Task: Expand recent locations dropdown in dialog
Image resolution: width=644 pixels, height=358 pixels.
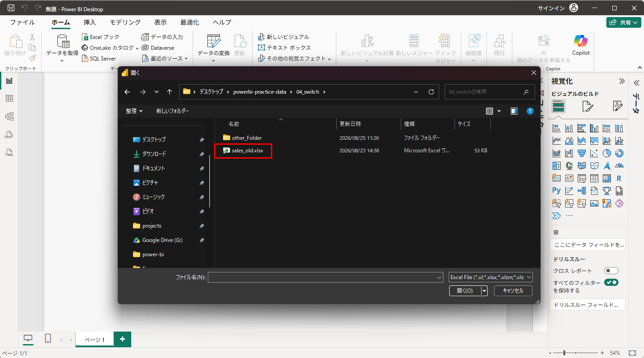Action: click(x=156, y=92)
